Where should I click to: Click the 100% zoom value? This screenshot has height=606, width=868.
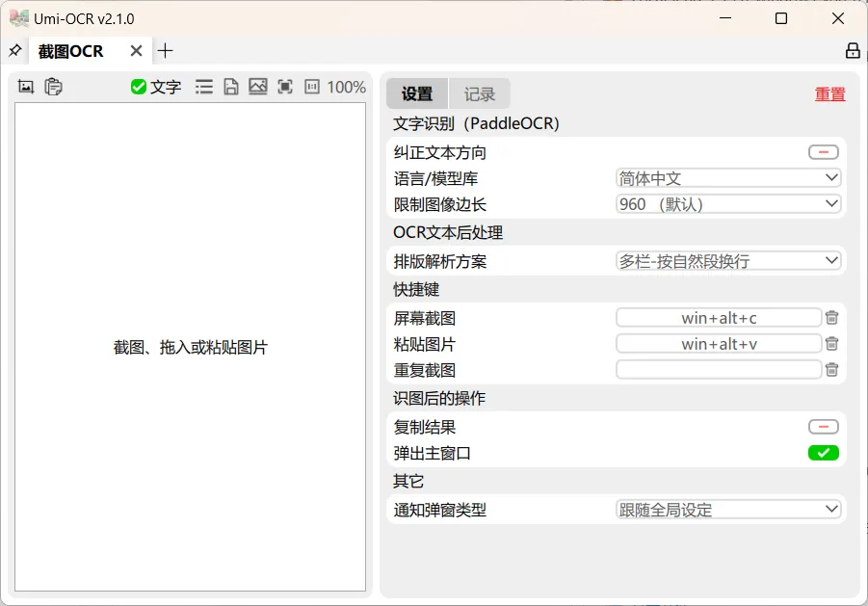[347, 87]
